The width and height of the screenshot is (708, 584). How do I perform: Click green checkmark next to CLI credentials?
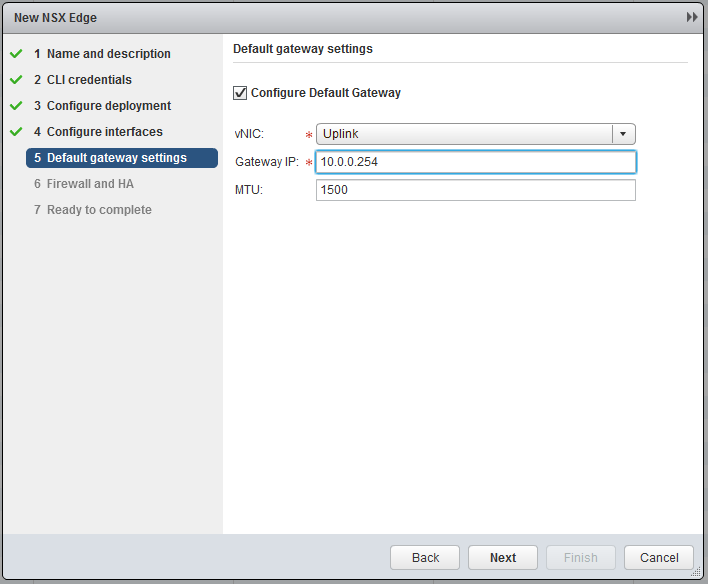point(16,80)
